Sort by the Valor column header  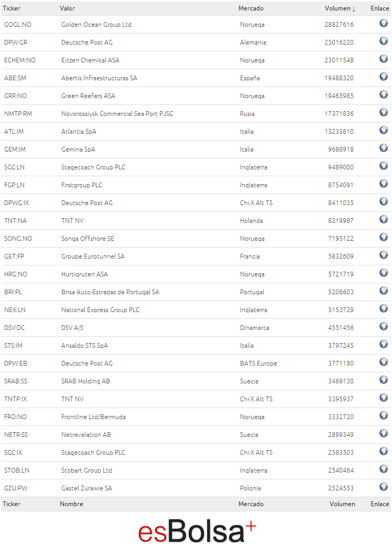[x=67, y=8]
